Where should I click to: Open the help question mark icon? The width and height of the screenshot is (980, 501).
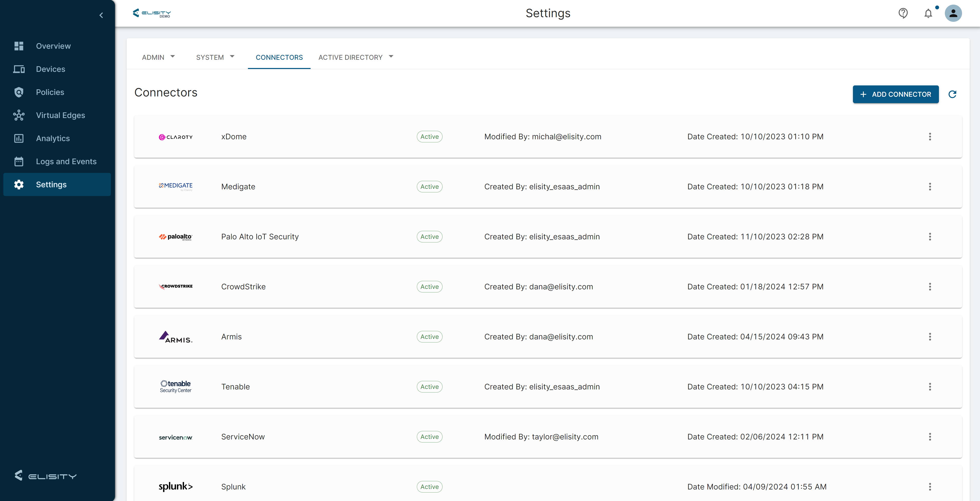click(903, 13)
